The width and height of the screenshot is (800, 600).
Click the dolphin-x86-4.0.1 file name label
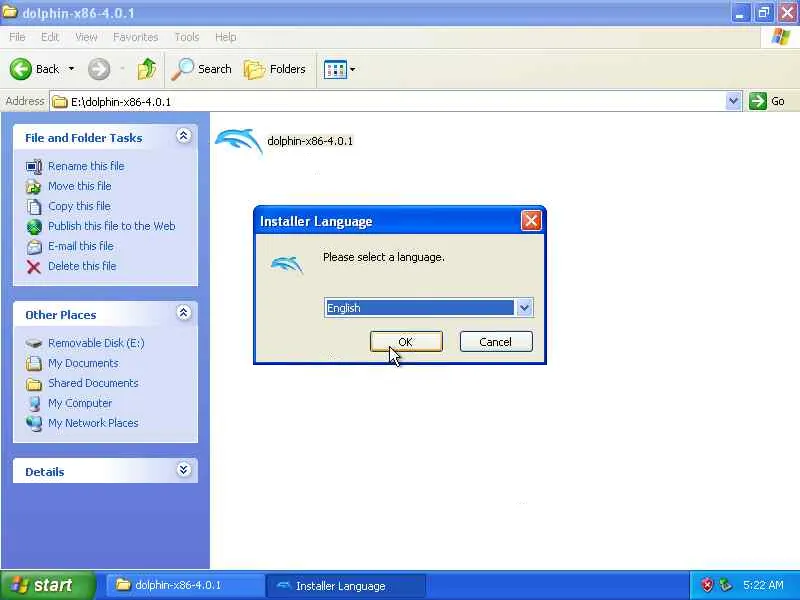click(x=310, y=141)
